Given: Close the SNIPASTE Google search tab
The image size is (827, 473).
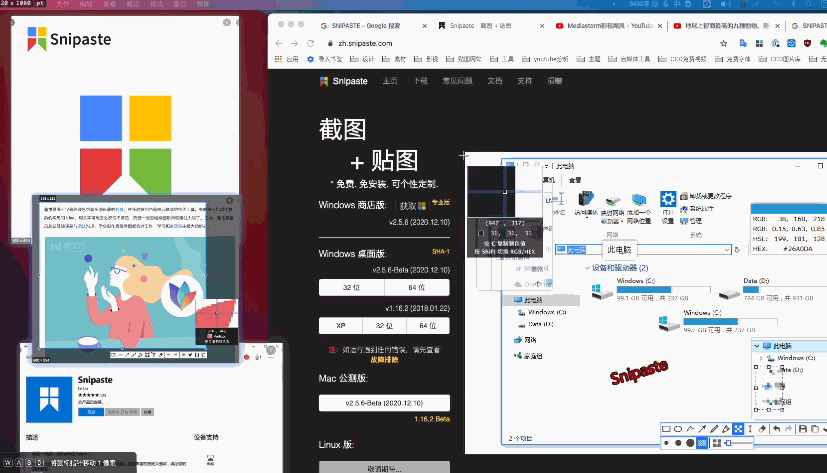Looking at the screenshot, I should click(x=425, y=25).
